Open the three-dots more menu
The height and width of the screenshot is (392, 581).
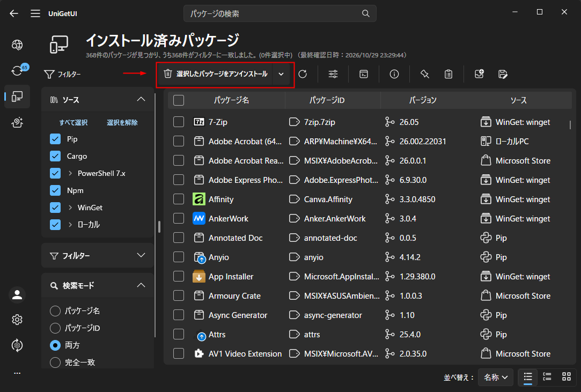[x=17, y=373]
